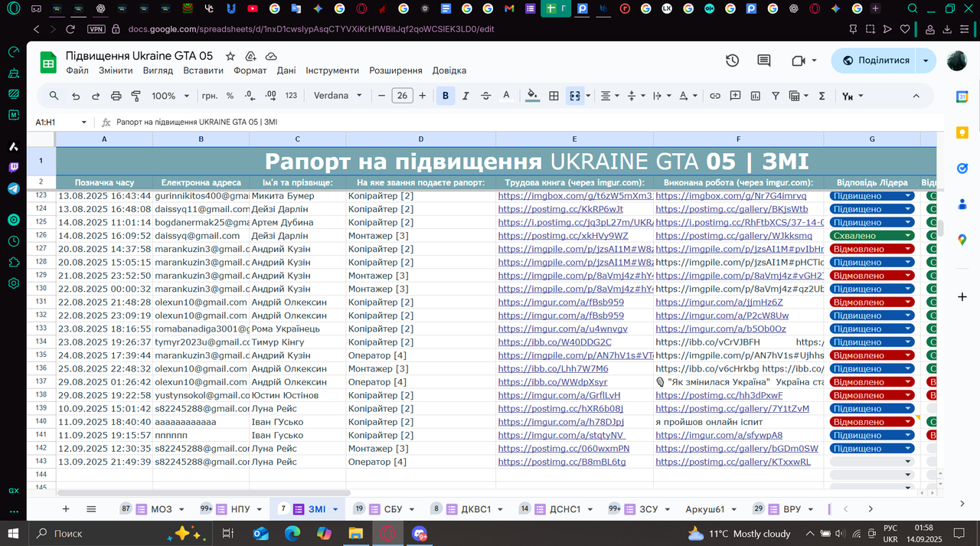Open the zoom 100% dropdown
980x546 pixels.
170,96
